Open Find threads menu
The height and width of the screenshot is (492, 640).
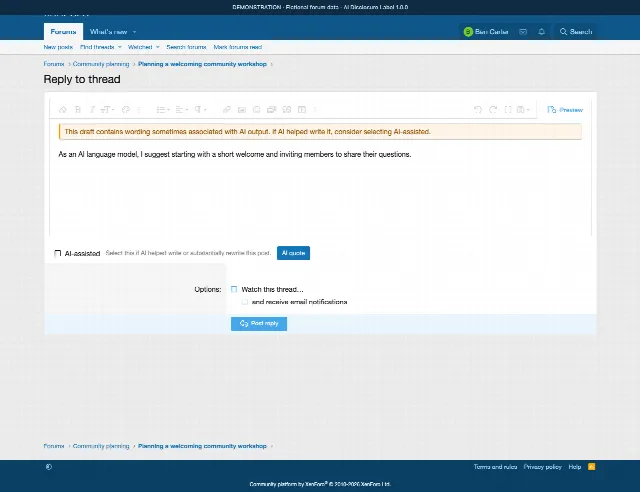click(97, 47)
